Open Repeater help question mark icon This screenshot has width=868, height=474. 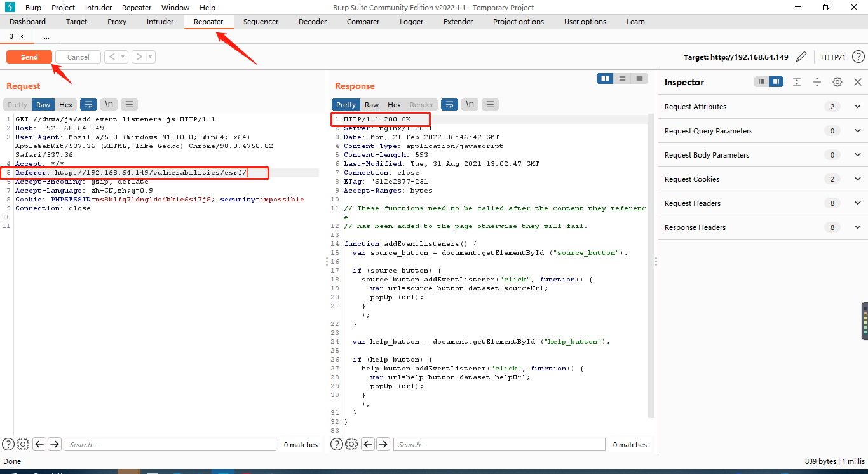point(858,57)
